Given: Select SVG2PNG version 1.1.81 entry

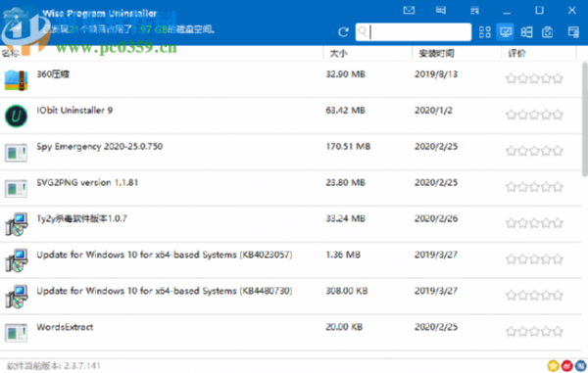Looking at the screenshot, I should point(291,188).
